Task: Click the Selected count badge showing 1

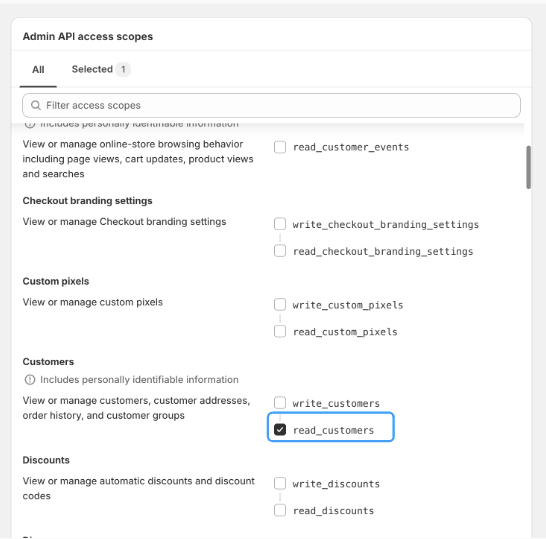Action: tap(123, 69)
